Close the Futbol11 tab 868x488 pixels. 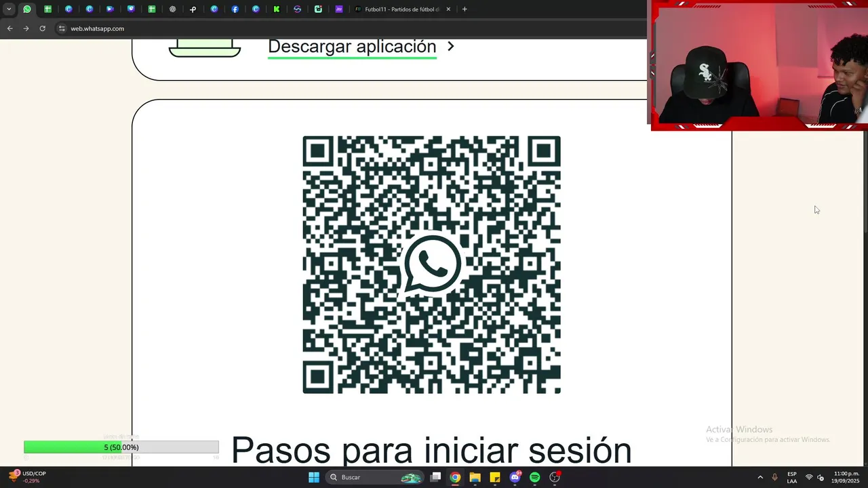coord(448,9)
